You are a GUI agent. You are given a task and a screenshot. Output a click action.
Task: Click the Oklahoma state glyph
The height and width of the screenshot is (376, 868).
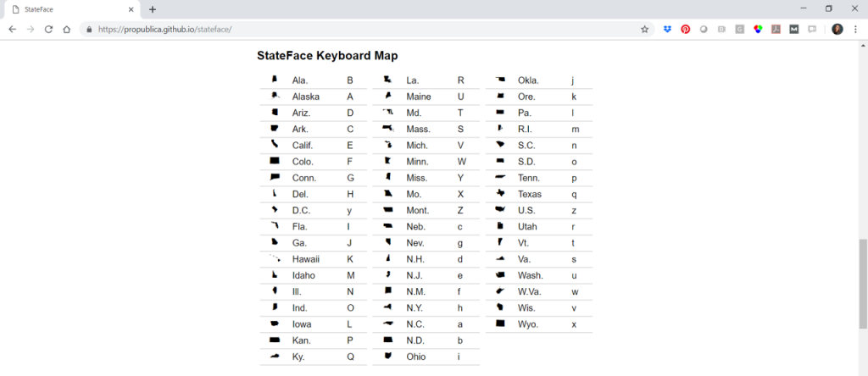click(x=500, y=80)
